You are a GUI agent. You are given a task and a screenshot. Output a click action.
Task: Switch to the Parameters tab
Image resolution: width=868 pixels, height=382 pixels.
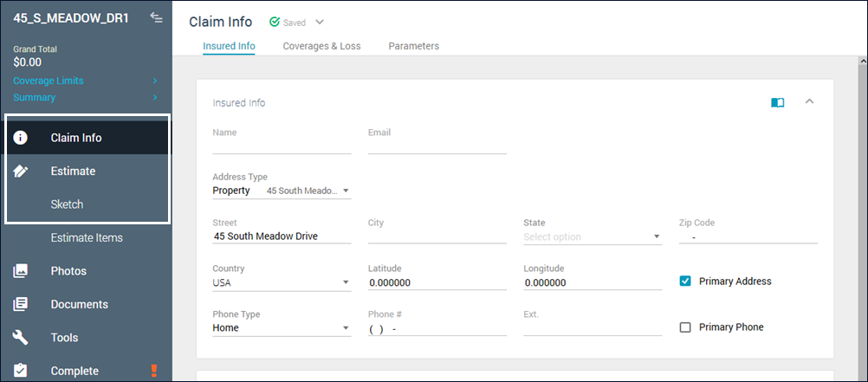click(x=413, y=46)
